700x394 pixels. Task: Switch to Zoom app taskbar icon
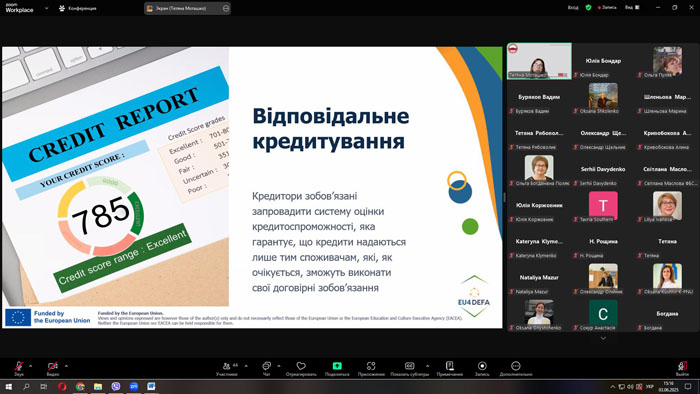click(x=133, y=386)
